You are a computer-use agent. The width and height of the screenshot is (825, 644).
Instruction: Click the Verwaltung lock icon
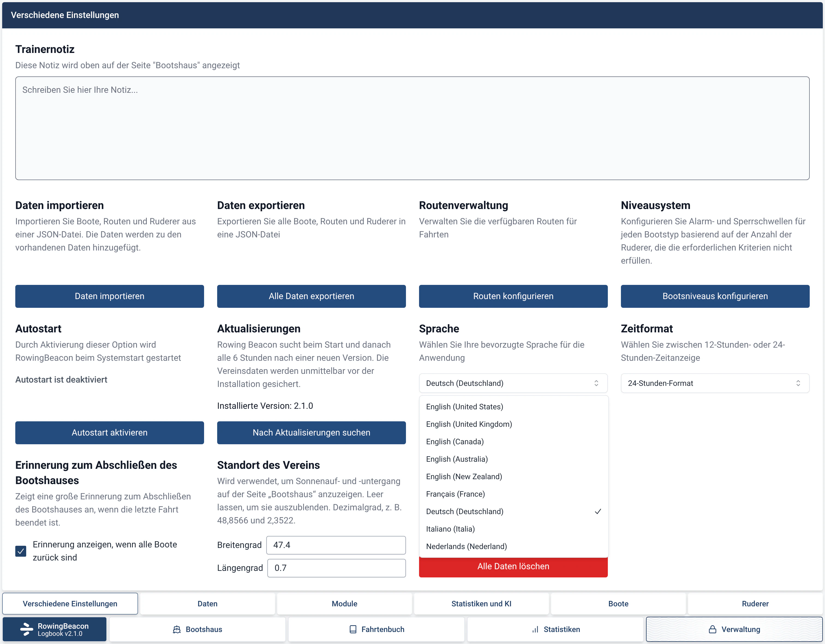(x=712, y=629)
